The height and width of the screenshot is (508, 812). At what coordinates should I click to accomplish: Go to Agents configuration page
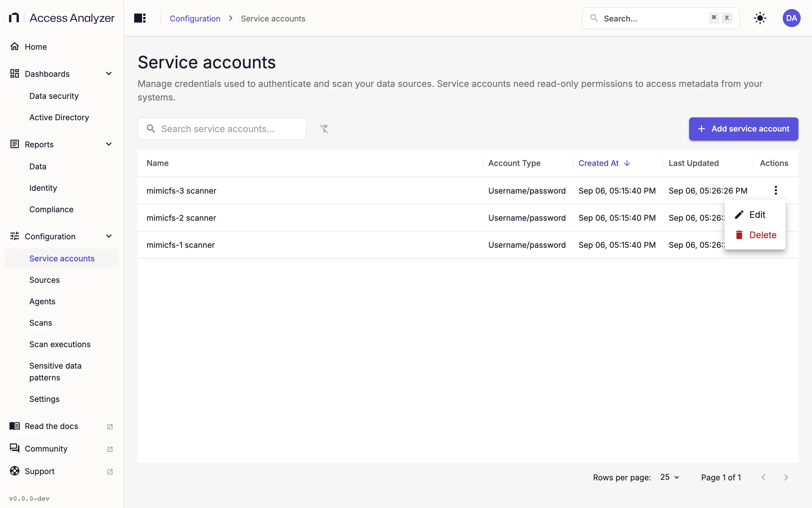coord(42,302)
